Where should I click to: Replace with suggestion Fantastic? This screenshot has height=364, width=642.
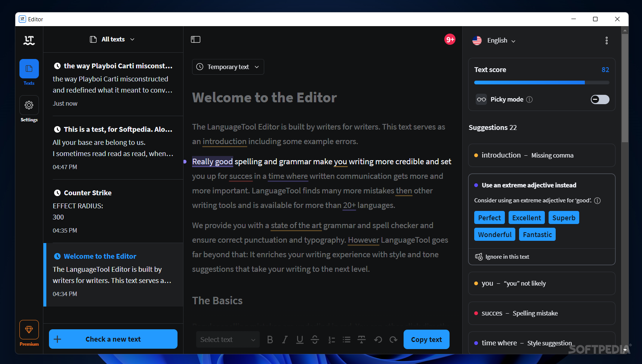pyautogui.click(x=537, y=234)
